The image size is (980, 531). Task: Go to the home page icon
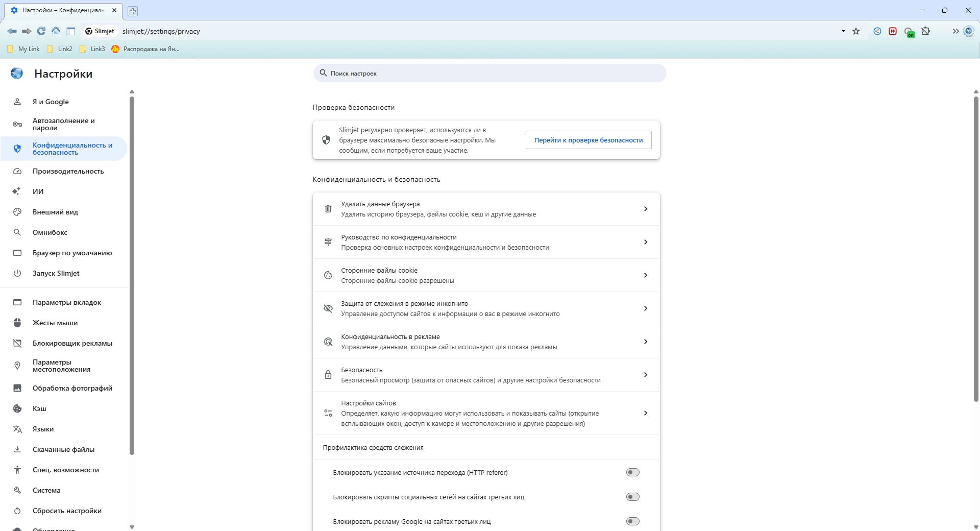(x=56, y=31)
